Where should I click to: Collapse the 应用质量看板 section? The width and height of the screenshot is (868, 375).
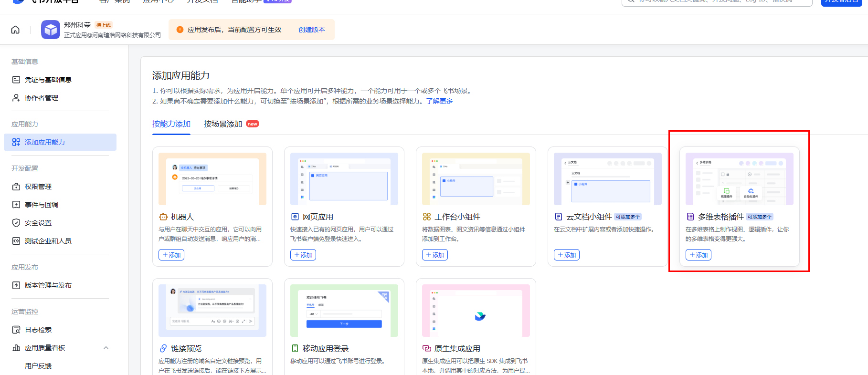click(106, 348)
